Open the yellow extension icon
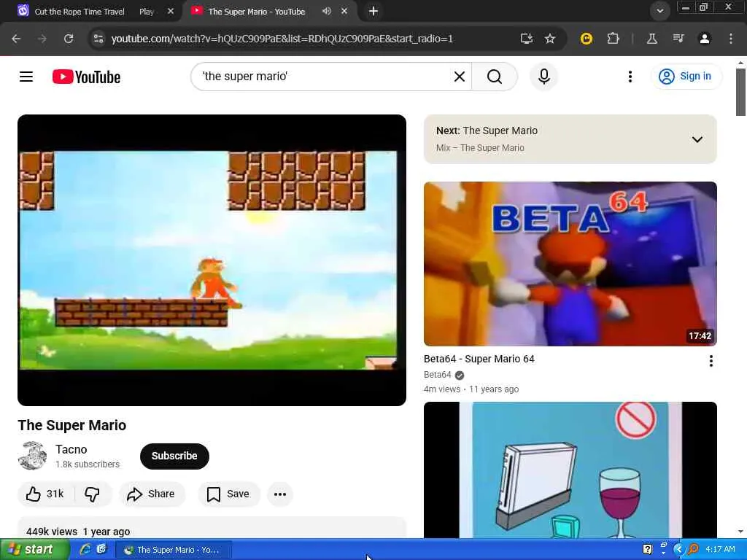747x560 pixels. coord(586,39)
